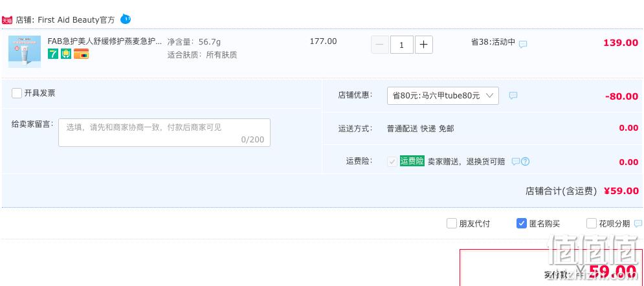Screen dimensions: 644x286
Task: Click the store name First Aid Beauty官方
Action: coord(76,19)
